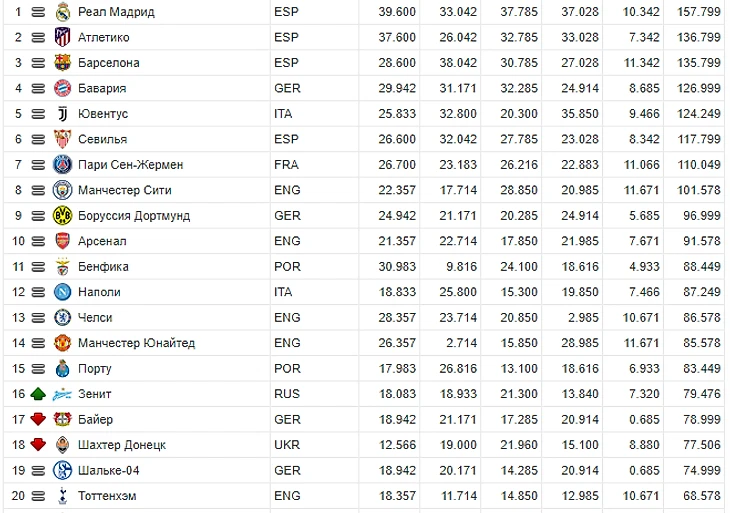The height and width of the screenshot is (513, 730).
Task: Click the red down arrow next to Байер
Action: pyautogui.click(x=38, y=420)
